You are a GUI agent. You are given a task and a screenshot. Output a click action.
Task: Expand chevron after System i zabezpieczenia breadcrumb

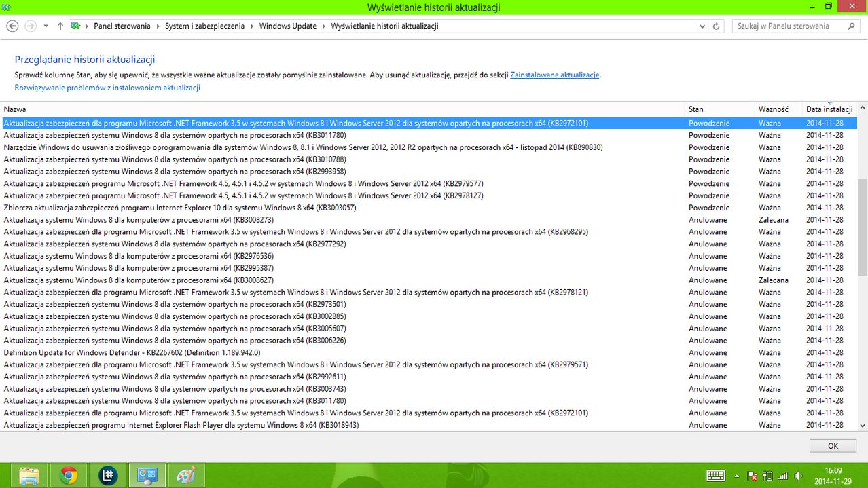[x=253, y=26]
